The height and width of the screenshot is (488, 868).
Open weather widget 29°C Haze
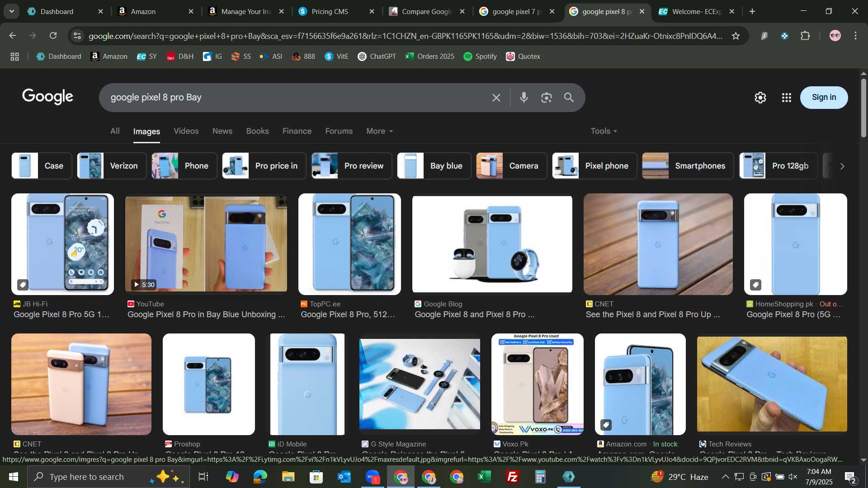click(x=679, y=477)
